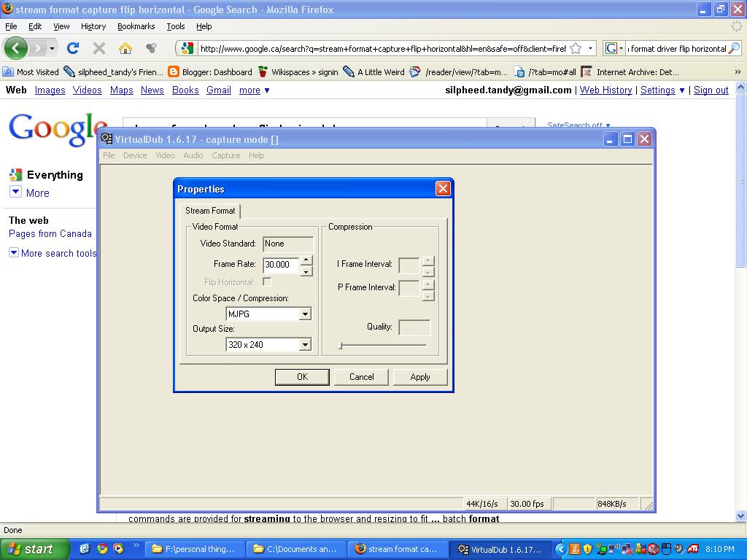Image resolution: width=747 pixels, height=560 pixels.
Task: Click Cancel in the Properties dialog
Action: 362,377
